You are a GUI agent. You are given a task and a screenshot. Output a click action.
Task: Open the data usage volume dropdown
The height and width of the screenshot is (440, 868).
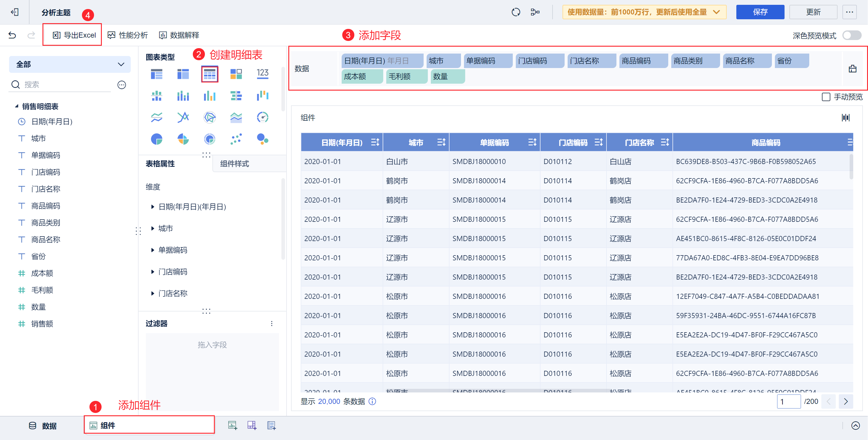click(644, 12)
